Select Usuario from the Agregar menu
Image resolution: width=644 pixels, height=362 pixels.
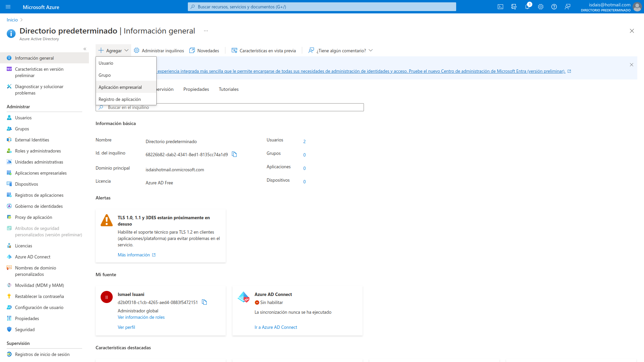(x=126, y=63)
